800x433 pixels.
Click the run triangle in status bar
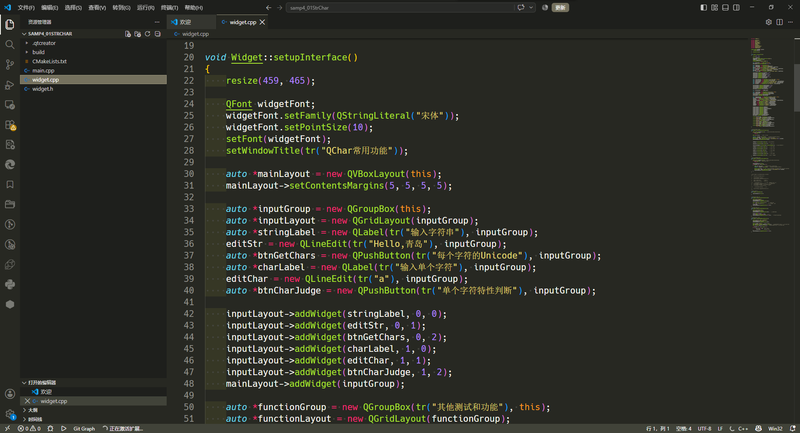[64, 428]
